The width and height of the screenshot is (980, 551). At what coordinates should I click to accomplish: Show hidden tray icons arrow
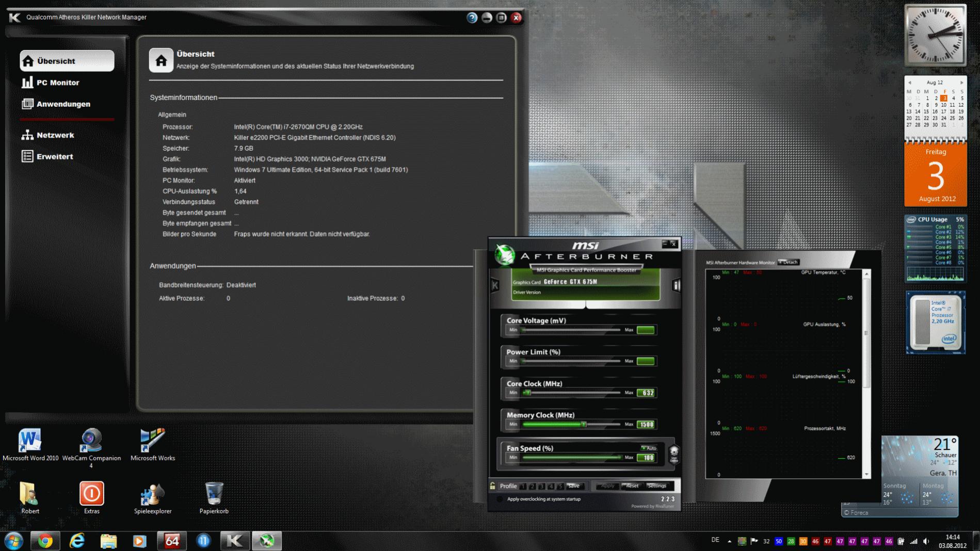[x=729, y=541]
